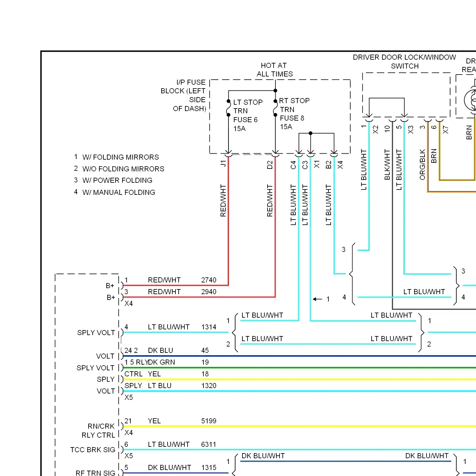Click connector label "J1"
476x476 pixels.
(223, 163)
